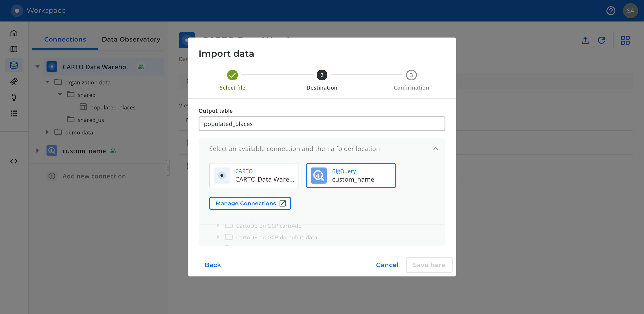Click the completed Select file step checkmark

[232, 75]
